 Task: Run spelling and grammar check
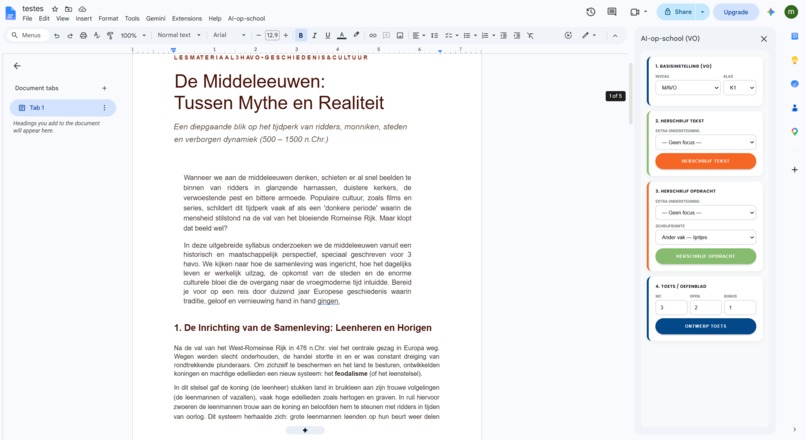pyautogui.click(x=97, y=35)
